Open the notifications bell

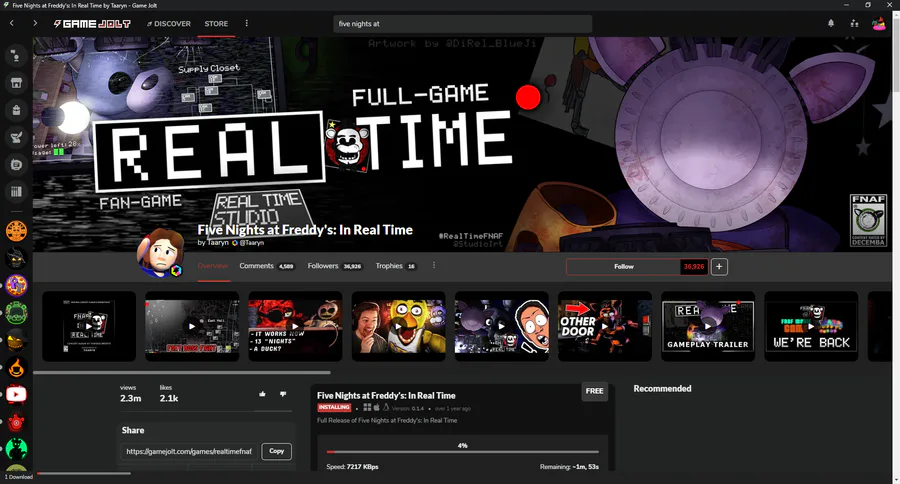coord(831,24)
